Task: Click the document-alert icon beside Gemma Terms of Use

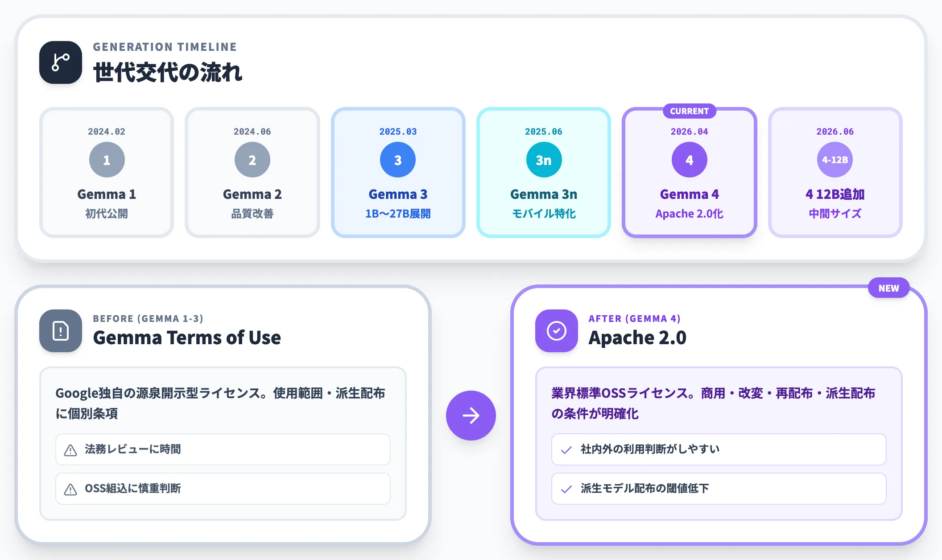Action: (61, 331)
